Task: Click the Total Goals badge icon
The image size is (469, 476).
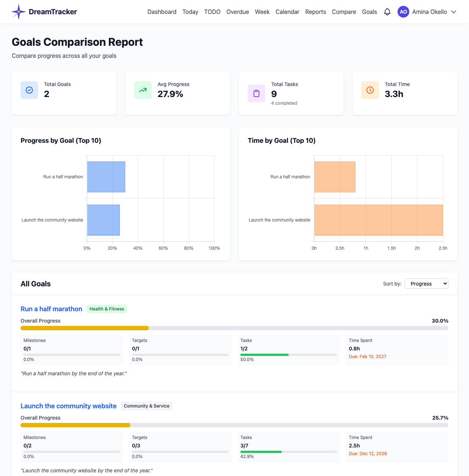Action: (29, 90)
